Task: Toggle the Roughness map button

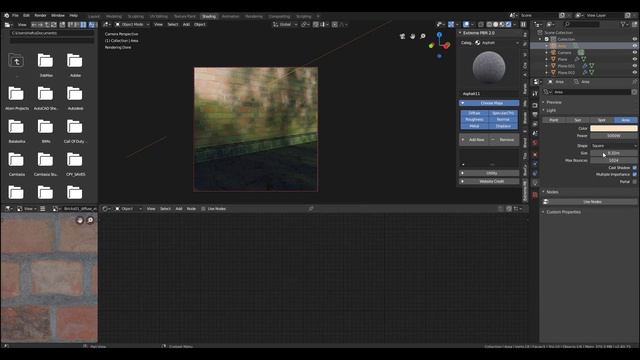Action: 474,120
